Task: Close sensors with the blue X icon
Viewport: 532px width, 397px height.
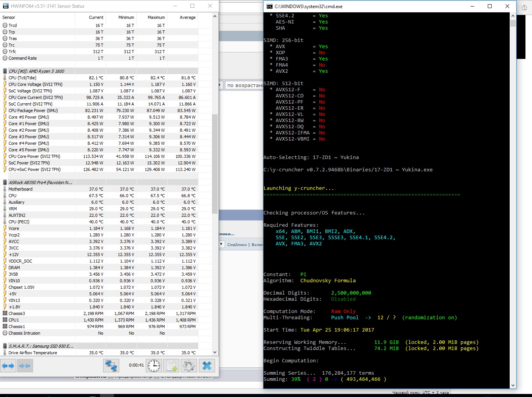Action: coord(207,366)
